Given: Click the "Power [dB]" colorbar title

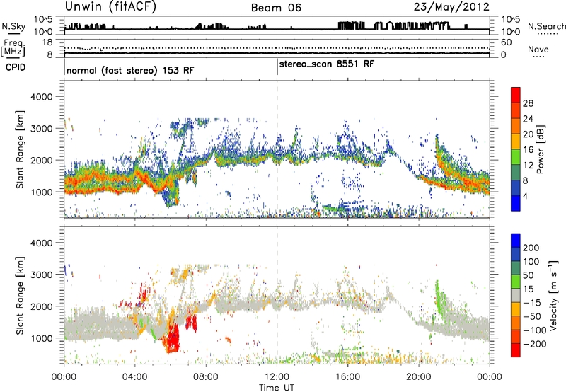Looking at the screenshot, I should click(541, 149).
